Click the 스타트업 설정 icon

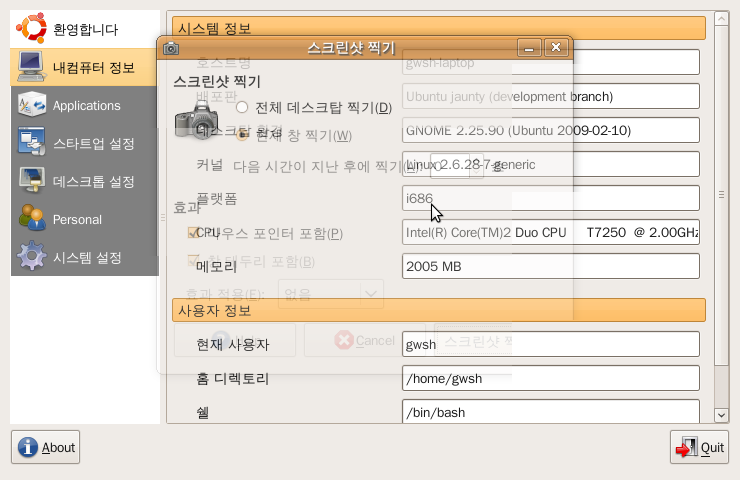(x=32, y=141)
